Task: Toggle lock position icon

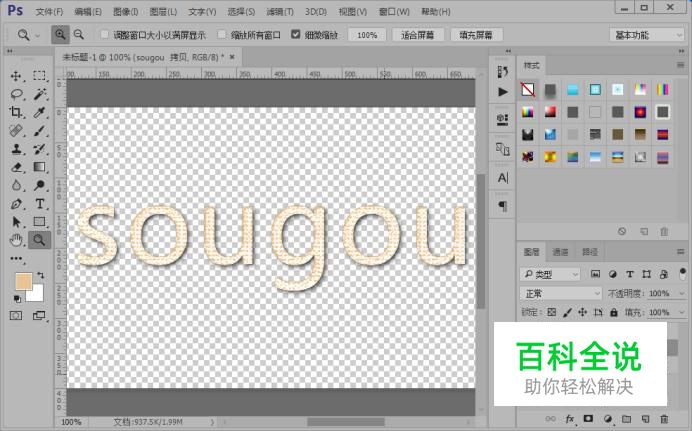Action: pyautogui.click(x=583, y=312)
